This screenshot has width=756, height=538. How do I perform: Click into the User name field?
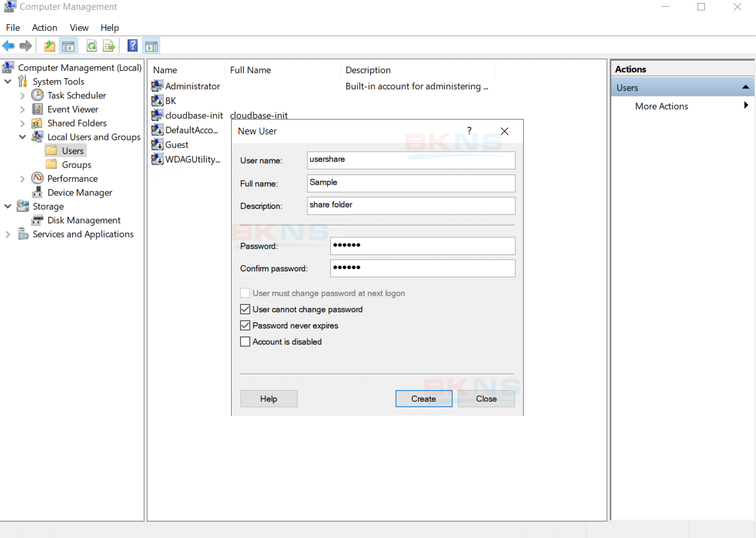(410, 160)
